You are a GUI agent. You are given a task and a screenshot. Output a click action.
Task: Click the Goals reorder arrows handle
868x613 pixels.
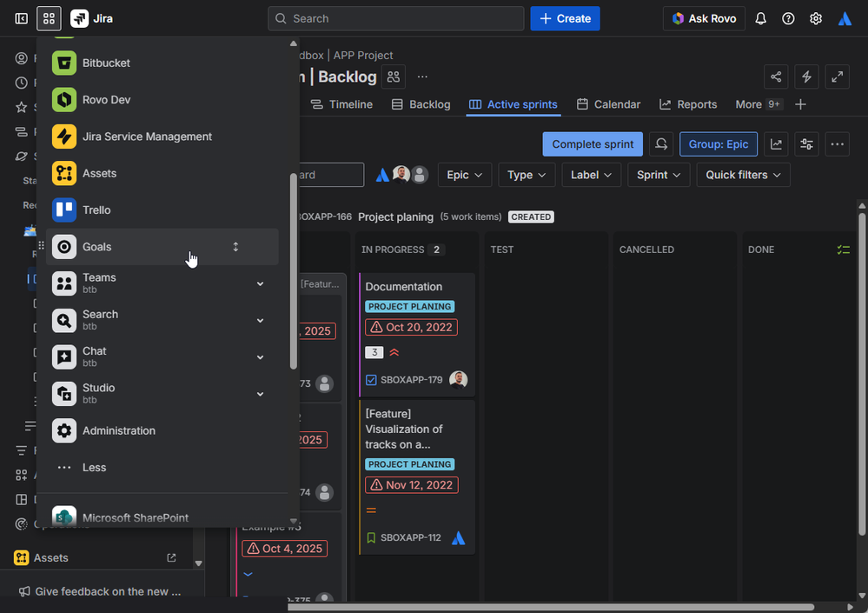pyautogui.click(x=235, y=247)
